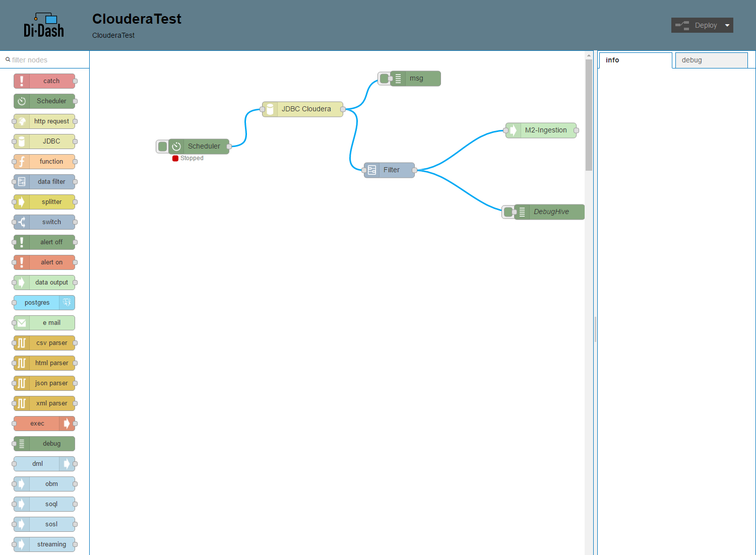The width and height of the screenshot is (756, 555).
Task: Open the Deploy dropdown arrow
Action: 727,25
